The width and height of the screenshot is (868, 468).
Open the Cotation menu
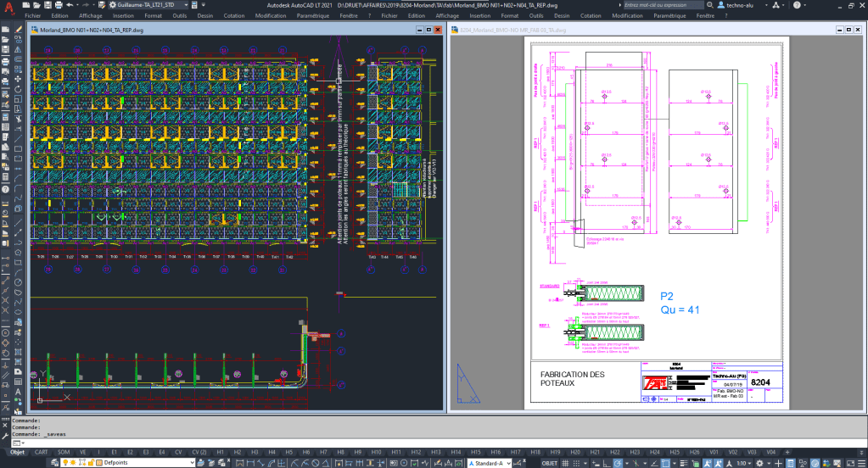pos(233,15)
